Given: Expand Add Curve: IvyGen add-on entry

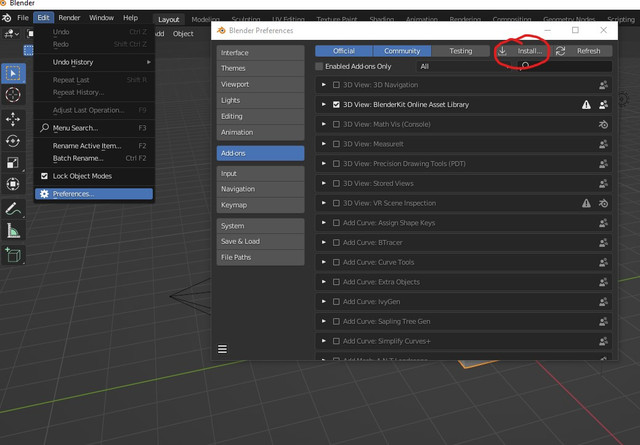Looking at the screenshot, I should (324, 302).
